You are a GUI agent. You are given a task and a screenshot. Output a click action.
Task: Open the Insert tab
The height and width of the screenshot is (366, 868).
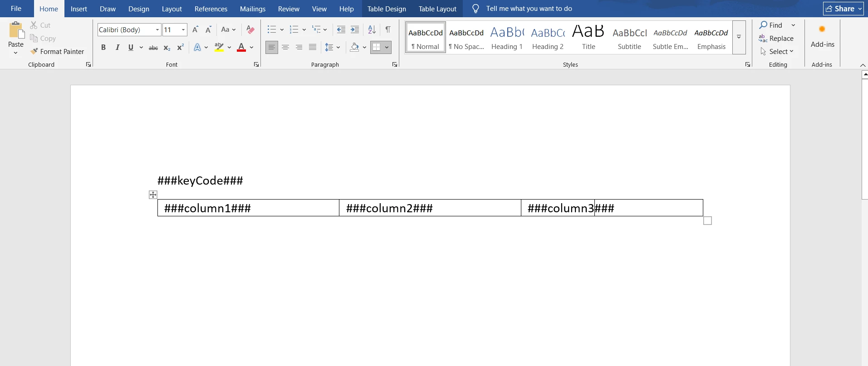[79, 9]
